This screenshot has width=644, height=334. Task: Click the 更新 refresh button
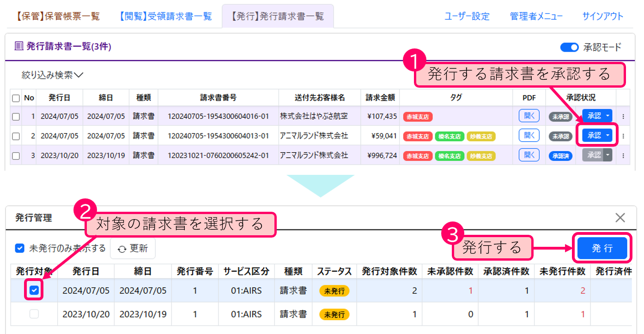tap(133, 249)
